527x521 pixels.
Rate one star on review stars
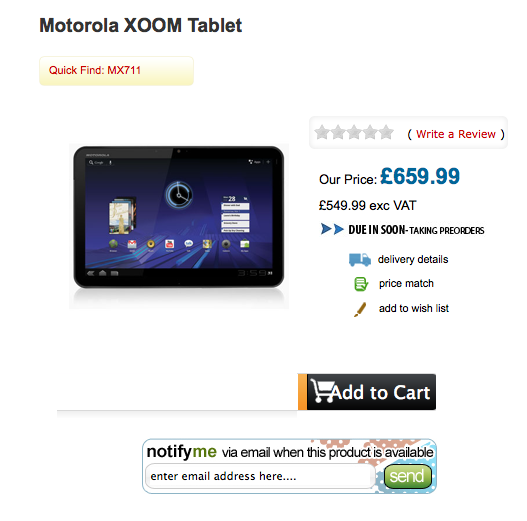coord(322,132)
